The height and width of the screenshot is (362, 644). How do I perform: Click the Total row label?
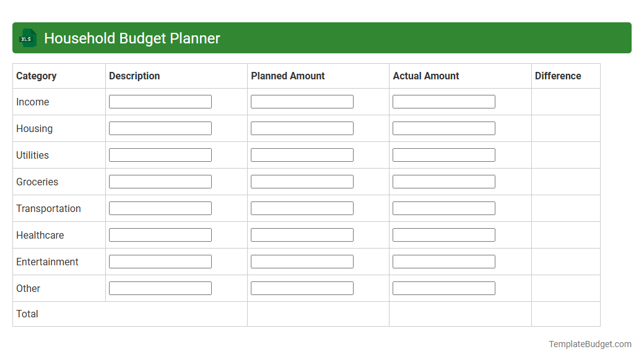(27, 314)
